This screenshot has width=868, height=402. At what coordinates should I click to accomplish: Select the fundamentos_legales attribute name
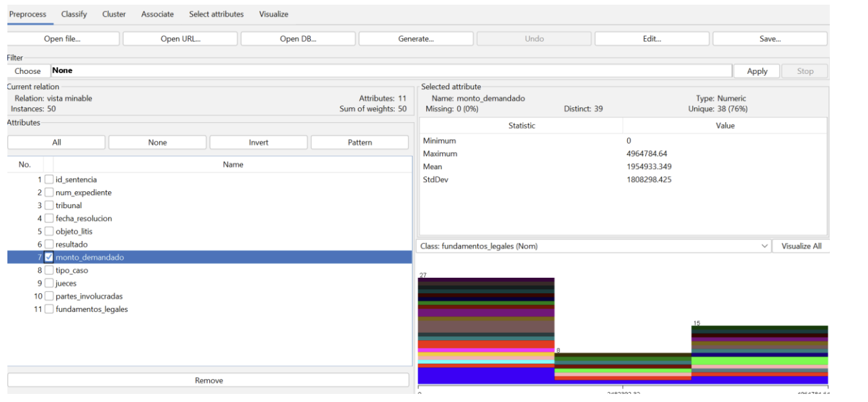(92, 309)
